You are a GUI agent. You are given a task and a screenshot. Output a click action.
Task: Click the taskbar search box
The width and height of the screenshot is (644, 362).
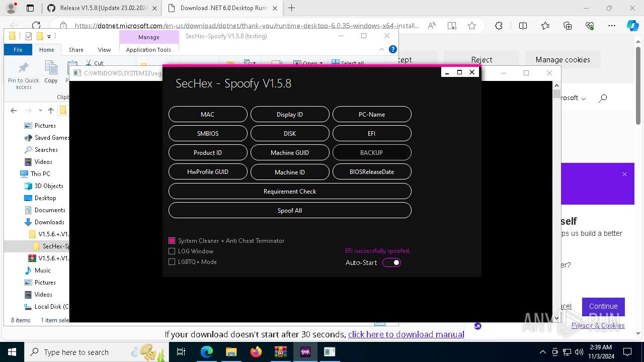(x=96, y=352)
